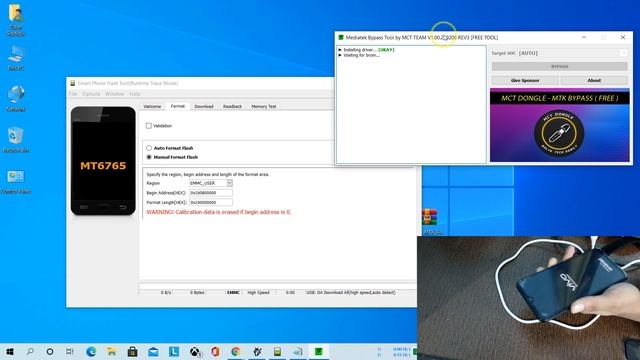Click USB: DA Download All status text
Viewport: 640px width, 360px height.
(x=351, y=293)
